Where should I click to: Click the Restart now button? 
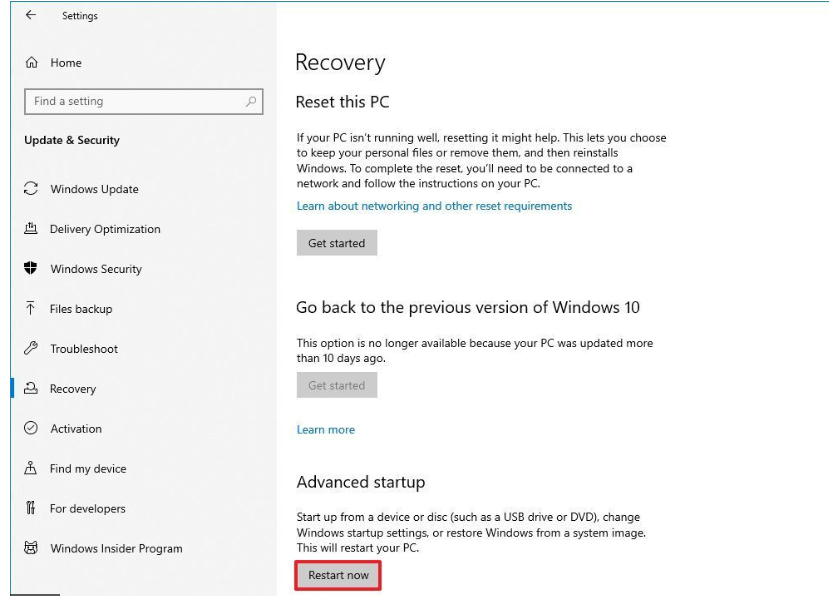point(338,575)
